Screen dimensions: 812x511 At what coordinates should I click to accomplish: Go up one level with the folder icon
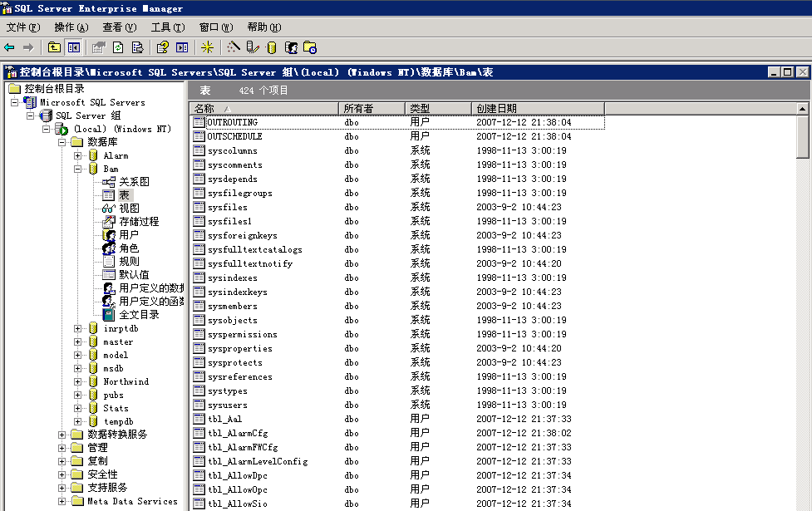click(x=54, y=47)
